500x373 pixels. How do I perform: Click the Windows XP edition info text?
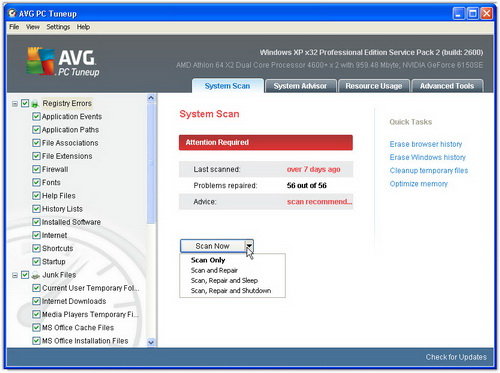point(371,52)
